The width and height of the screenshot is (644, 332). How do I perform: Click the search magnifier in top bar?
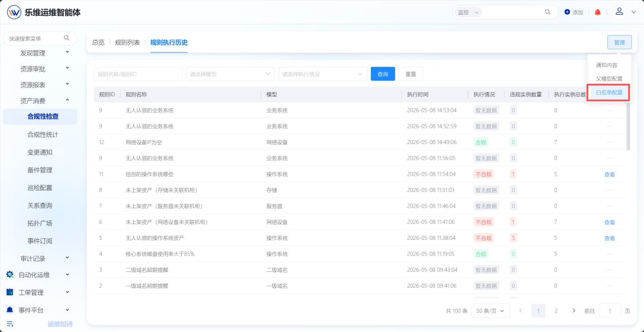pyautogui.click(x=548, y=12)
